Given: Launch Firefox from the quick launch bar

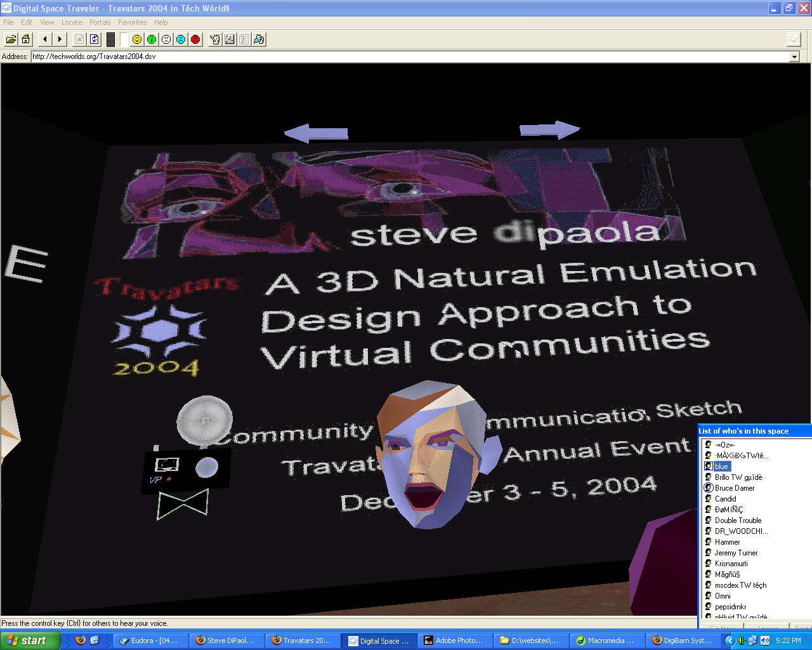Looking at the screenshot, I should (81, 640).
